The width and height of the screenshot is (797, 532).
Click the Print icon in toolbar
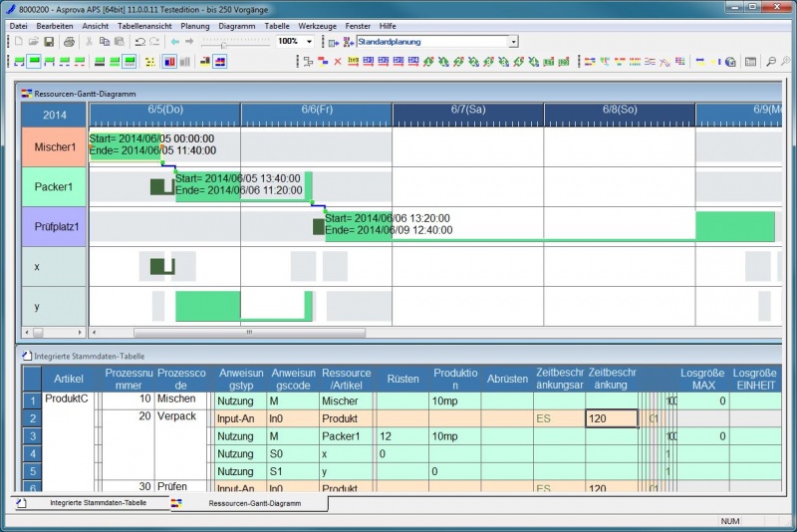(69, 42)
